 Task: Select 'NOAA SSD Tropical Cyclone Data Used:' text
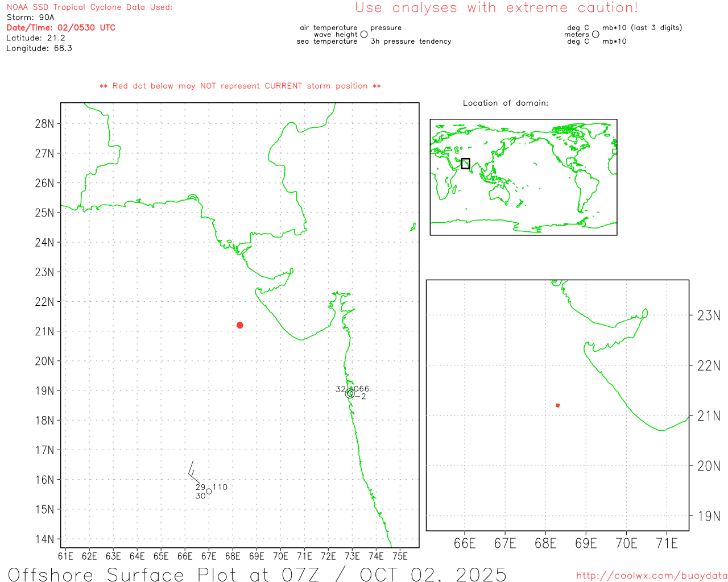coord(89,7)
